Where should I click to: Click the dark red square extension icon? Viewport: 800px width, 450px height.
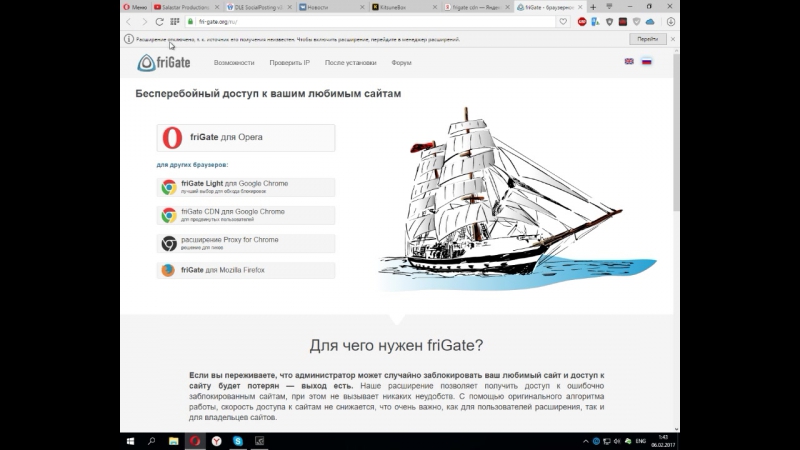click(622, 21)
